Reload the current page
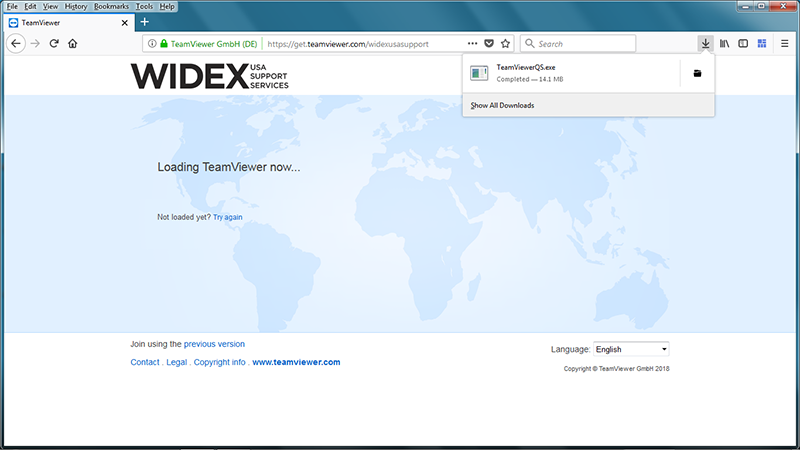This screenshot has width=800, height=450. point(53,44)
